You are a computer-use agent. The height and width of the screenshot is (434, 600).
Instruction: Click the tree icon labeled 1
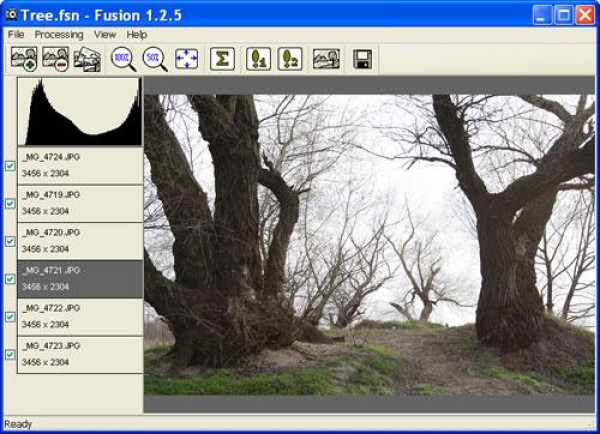258,59
